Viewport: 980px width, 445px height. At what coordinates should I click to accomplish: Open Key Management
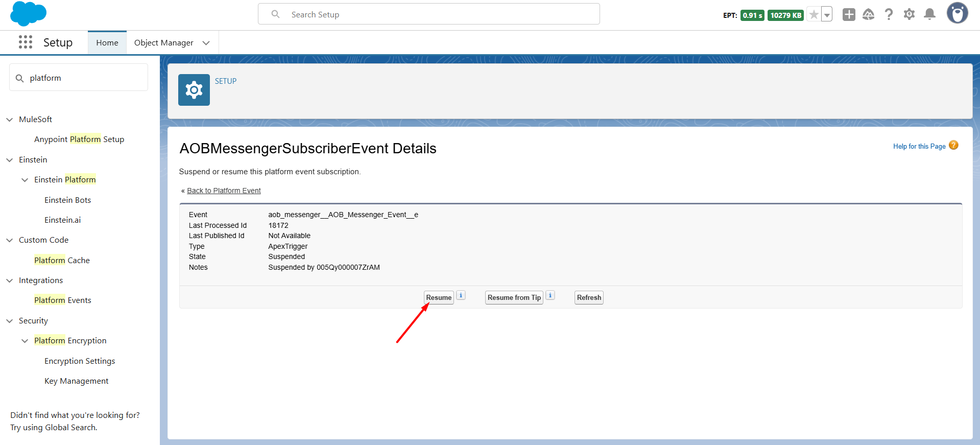76,381
